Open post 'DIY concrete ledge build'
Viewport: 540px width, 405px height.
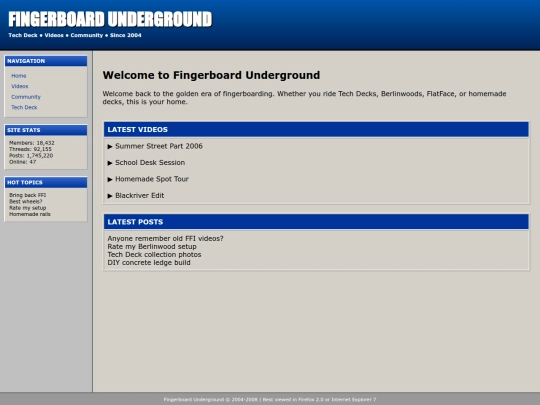click(149, 262)
